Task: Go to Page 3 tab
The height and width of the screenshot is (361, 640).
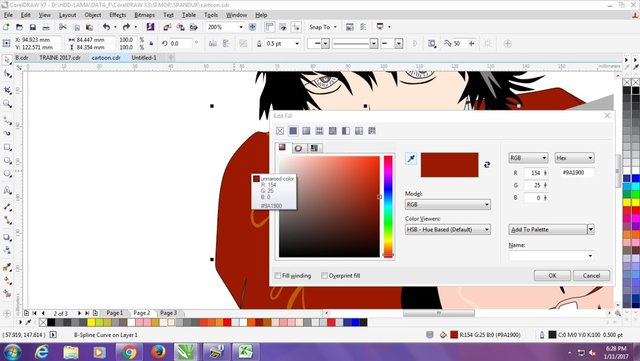Action: [168, 313]
